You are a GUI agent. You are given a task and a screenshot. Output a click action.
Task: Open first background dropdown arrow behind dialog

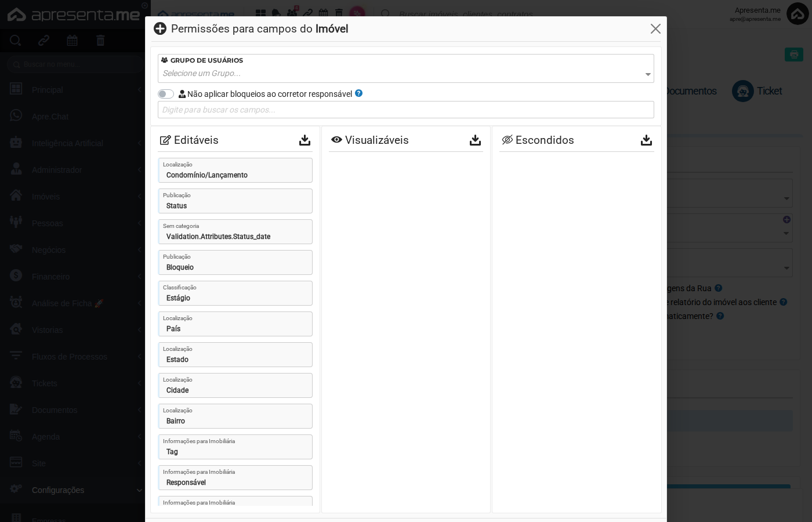786,198
